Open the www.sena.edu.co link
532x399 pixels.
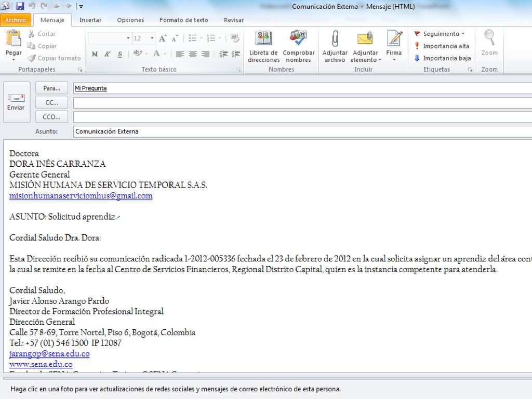point(41,364)
